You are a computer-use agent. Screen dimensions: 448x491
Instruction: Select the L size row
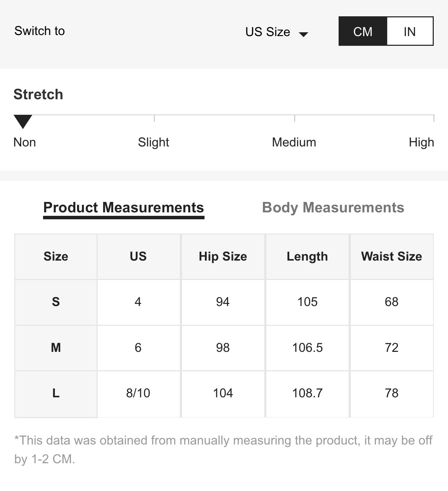56,393
